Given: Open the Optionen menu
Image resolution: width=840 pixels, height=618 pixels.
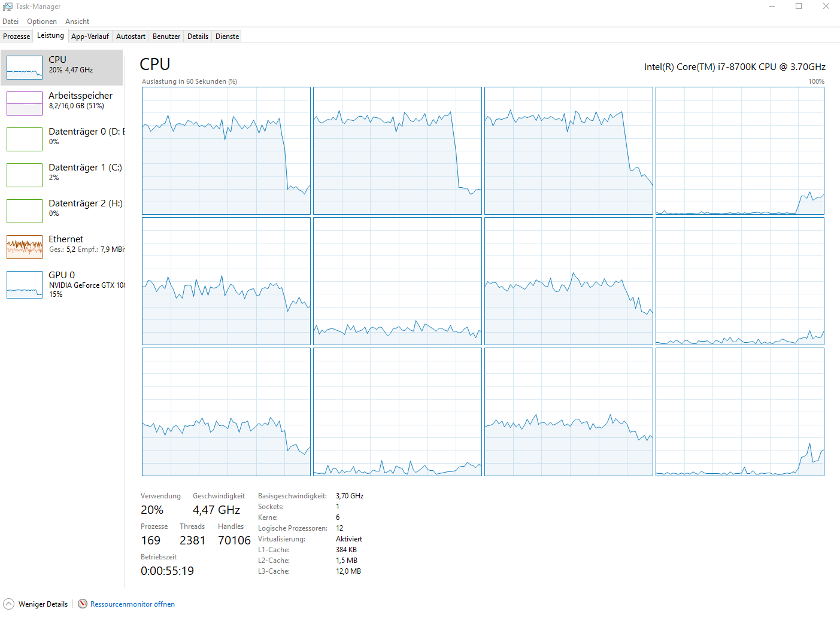Looking at the screenshot, I should [42, 22].
